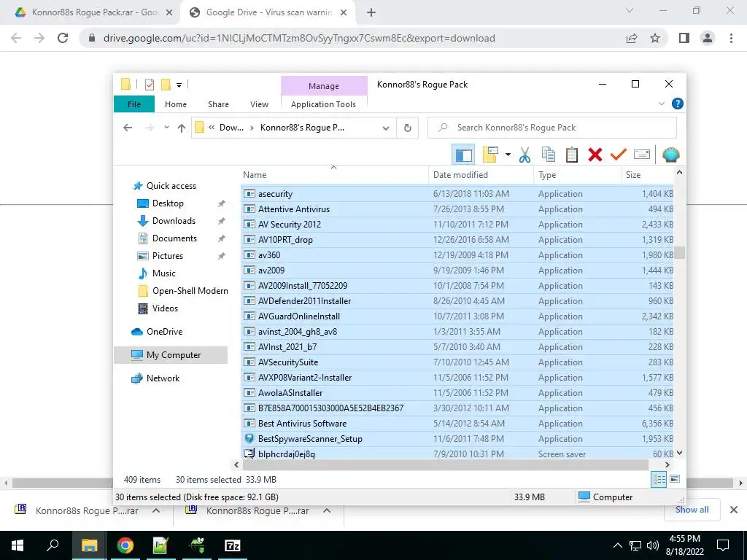Open the notification center icon
The height and width of the screenshot is (560, 747).
pyautogui.click(x=723, y=545)
